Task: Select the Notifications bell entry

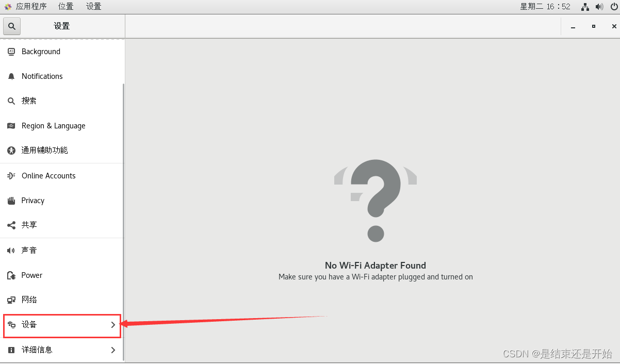Action: tap(62, 76)
